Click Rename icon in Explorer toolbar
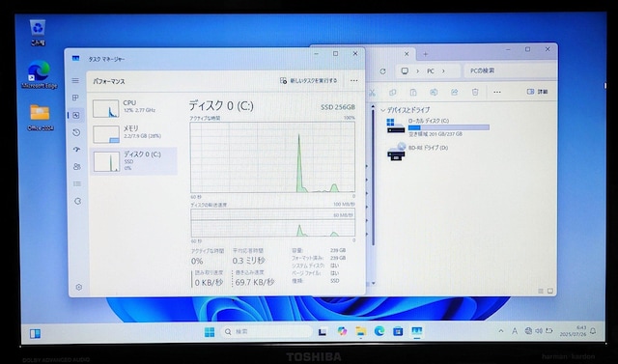The image size is (618, 364). (434, 92)
